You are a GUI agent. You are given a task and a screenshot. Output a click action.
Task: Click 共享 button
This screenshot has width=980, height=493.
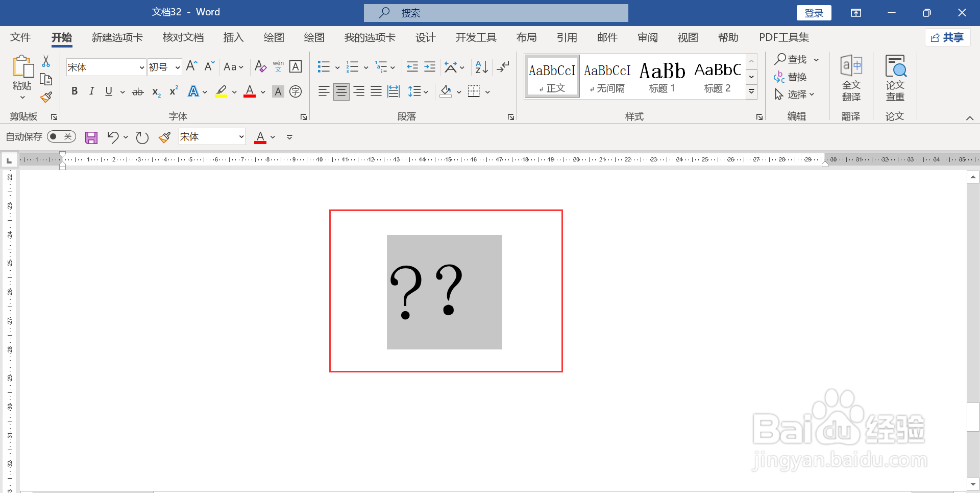(947, 37)
